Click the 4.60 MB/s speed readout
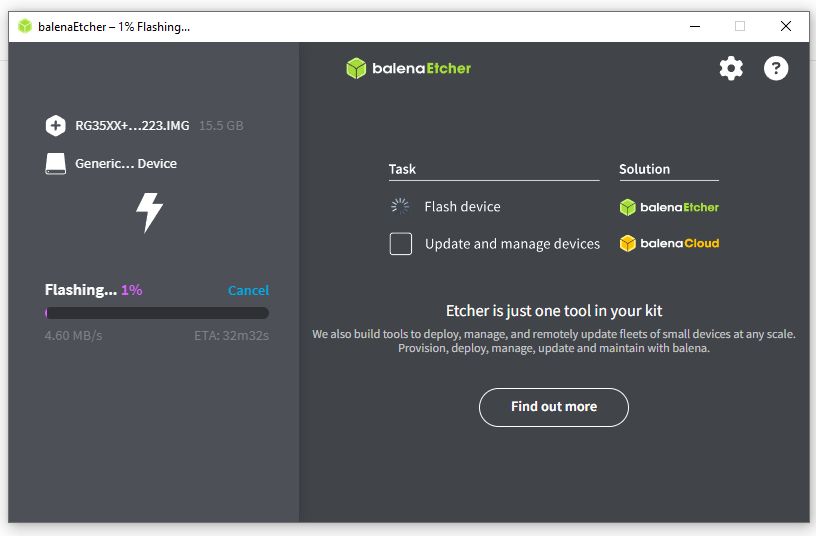Image resolution: width=816 pixels, height=536 pixels. click(73, 336)
